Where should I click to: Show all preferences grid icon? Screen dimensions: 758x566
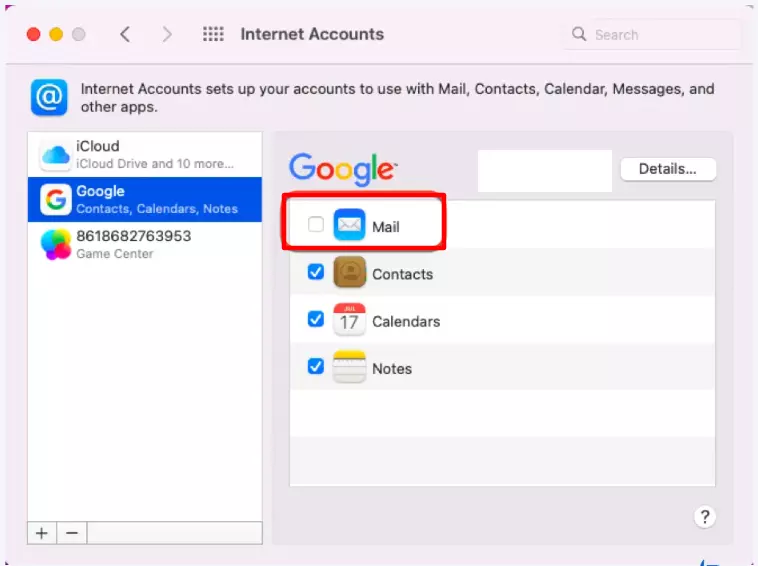pos(213,34)
